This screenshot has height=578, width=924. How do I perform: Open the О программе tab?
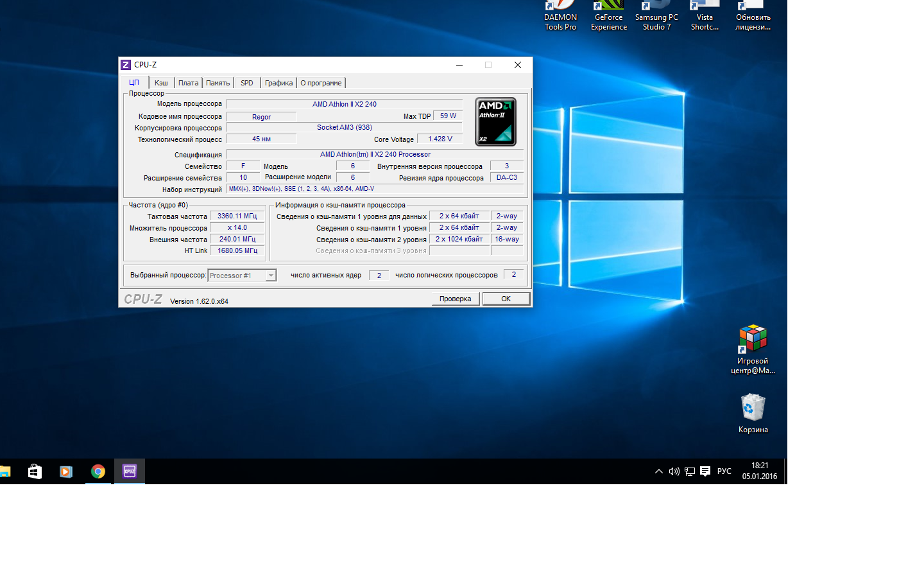pos(321,83)
